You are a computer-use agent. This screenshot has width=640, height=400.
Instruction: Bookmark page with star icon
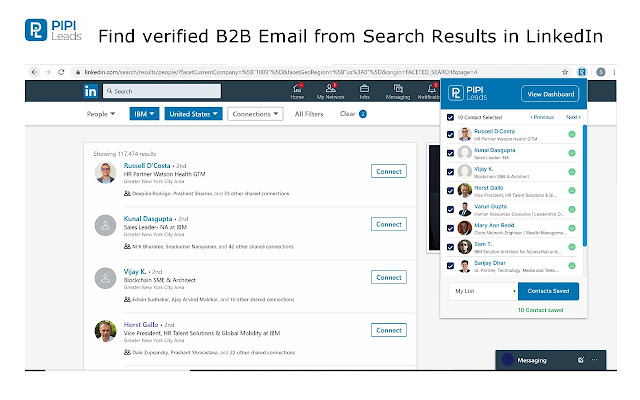click(x=565, y=72)
